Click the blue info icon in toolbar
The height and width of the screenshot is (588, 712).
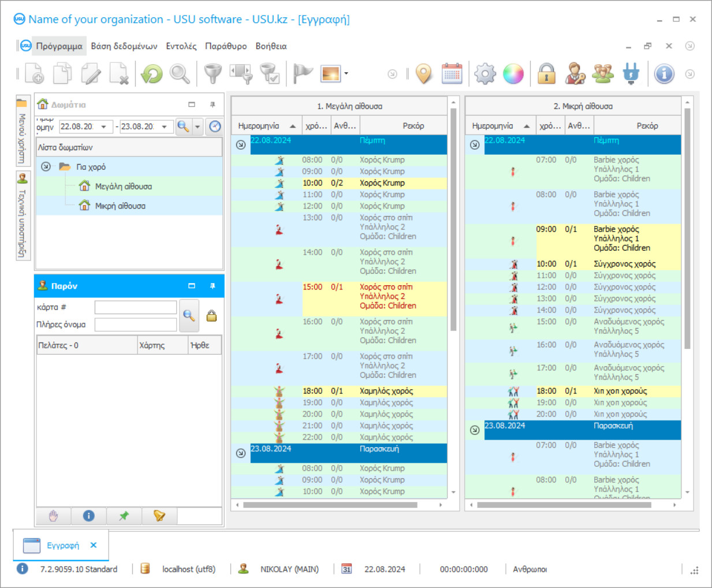pyautogui.click(x=664, y=74)
